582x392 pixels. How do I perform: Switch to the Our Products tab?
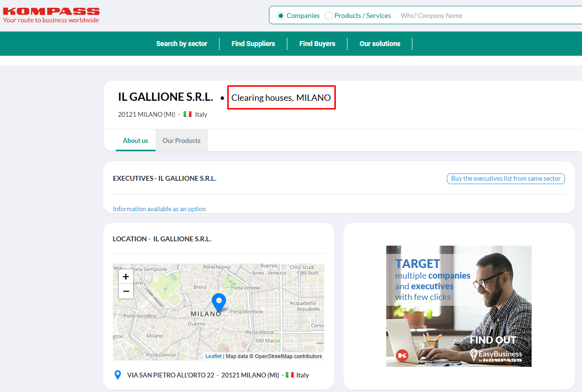[182, 141]
